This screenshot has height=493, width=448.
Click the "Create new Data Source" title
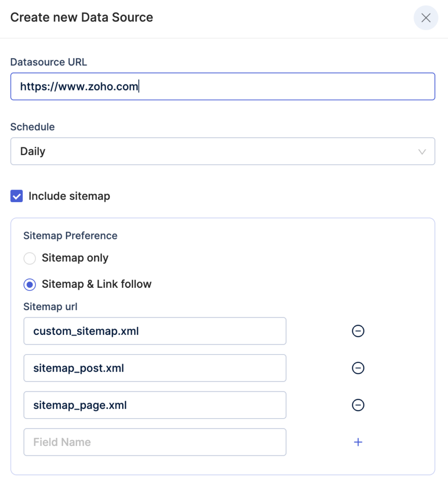pos(82,17)
